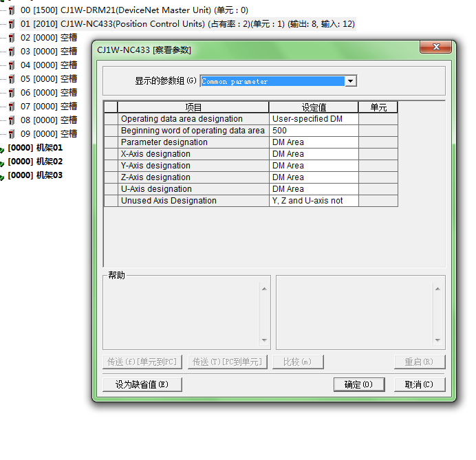Click the empty slot 09 icon
This screenshot has height=460, width=476.
pyautogui.click(x=12, y=134)
